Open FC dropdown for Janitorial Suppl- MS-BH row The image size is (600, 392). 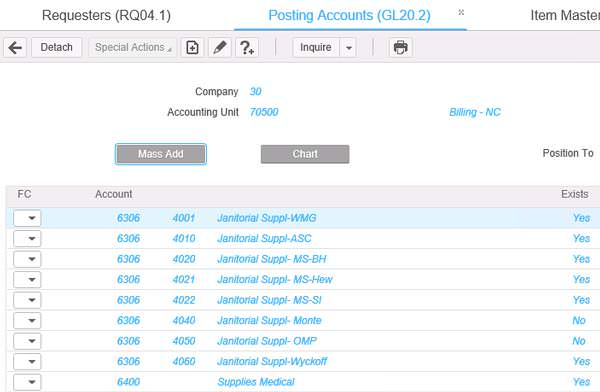coord(27,259)
